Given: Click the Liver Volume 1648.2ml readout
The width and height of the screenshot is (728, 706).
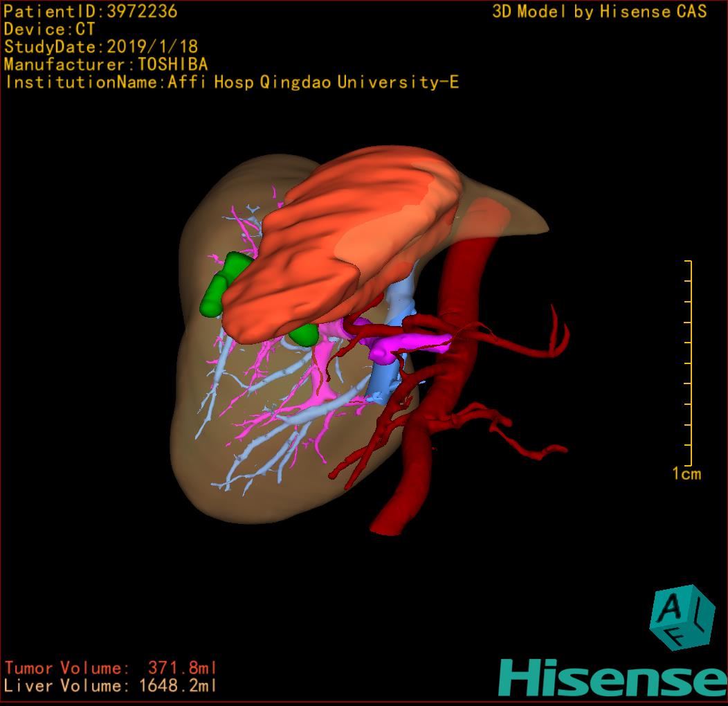Looking at the screenshot, I should tap(111, 686).
